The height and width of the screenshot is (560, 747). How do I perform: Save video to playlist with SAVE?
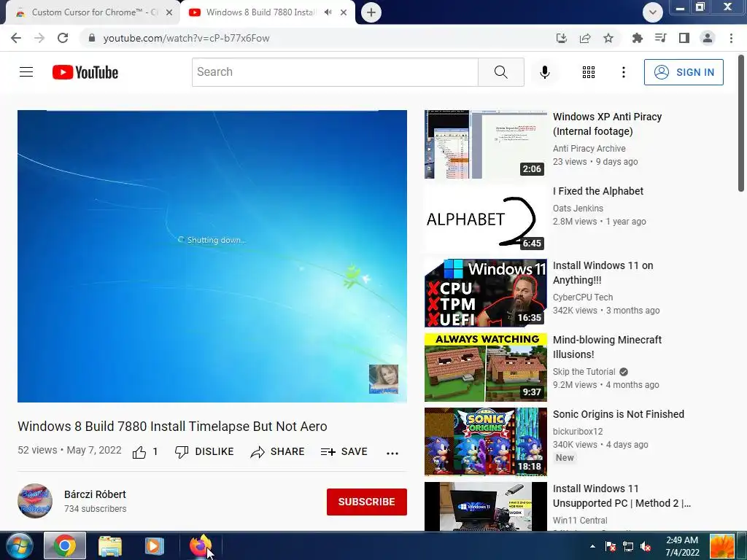click(344, 452)
